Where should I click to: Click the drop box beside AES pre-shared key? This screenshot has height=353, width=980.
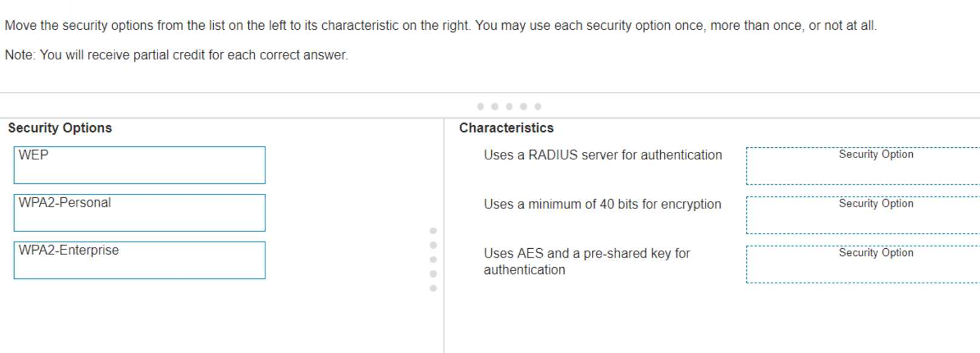coord(862,264)
